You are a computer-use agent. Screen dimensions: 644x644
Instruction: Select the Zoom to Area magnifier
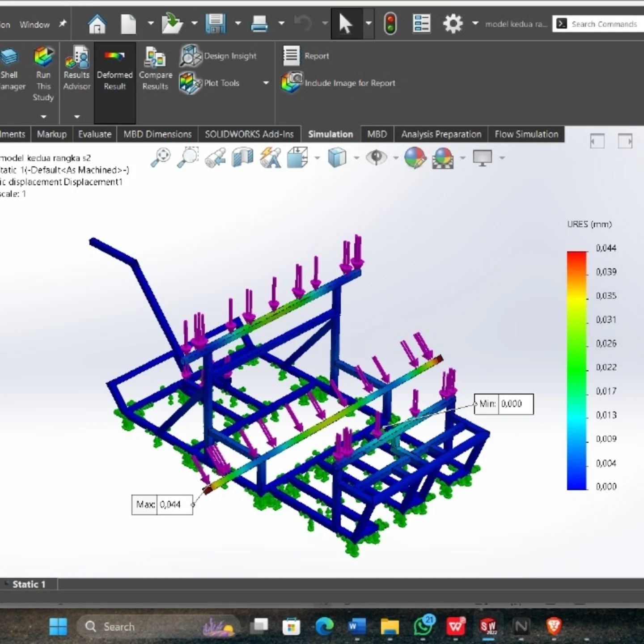[x=188, y=157]
